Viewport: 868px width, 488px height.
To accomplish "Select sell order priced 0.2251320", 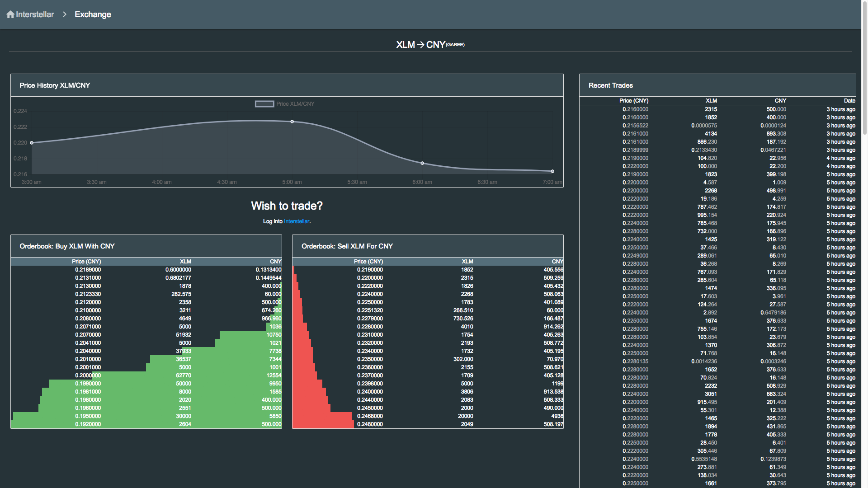I will click(x=428, y=310).
